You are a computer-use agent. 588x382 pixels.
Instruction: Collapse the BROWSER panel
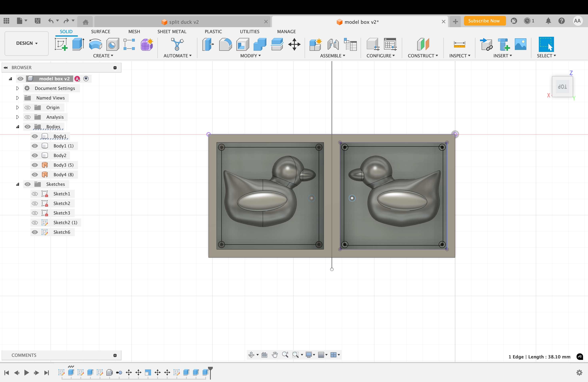click(x=5, y=68)
